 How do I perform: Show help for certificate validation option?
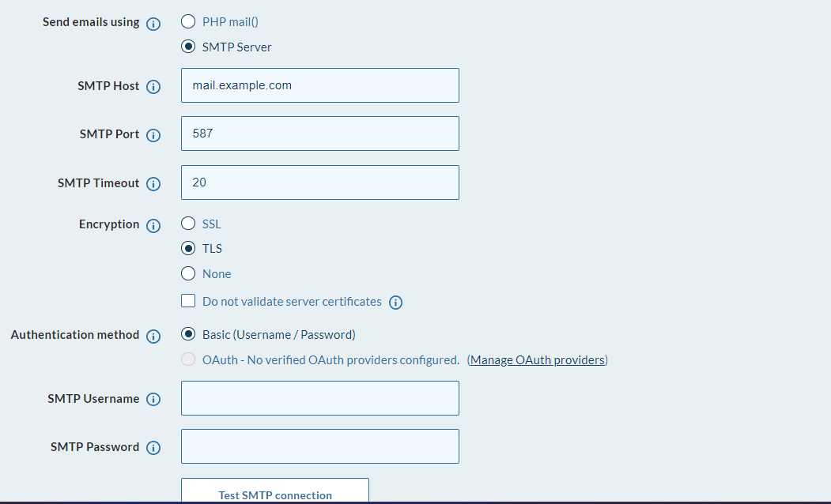click(x=395, y=302)
